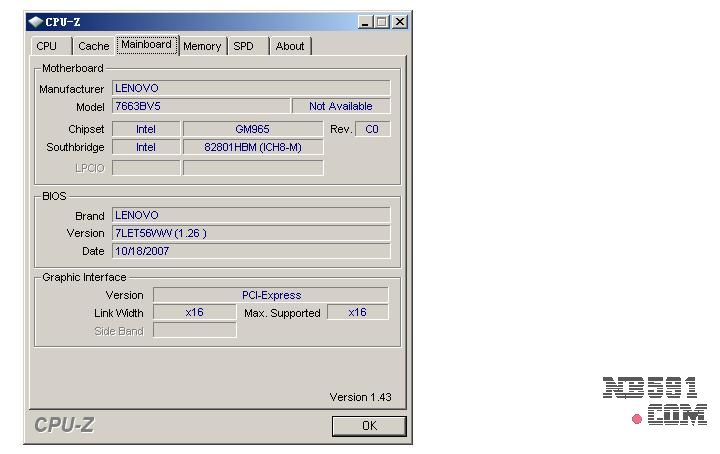Minimize the CPU-Z window
720x454 pixels.
[365, 21]
